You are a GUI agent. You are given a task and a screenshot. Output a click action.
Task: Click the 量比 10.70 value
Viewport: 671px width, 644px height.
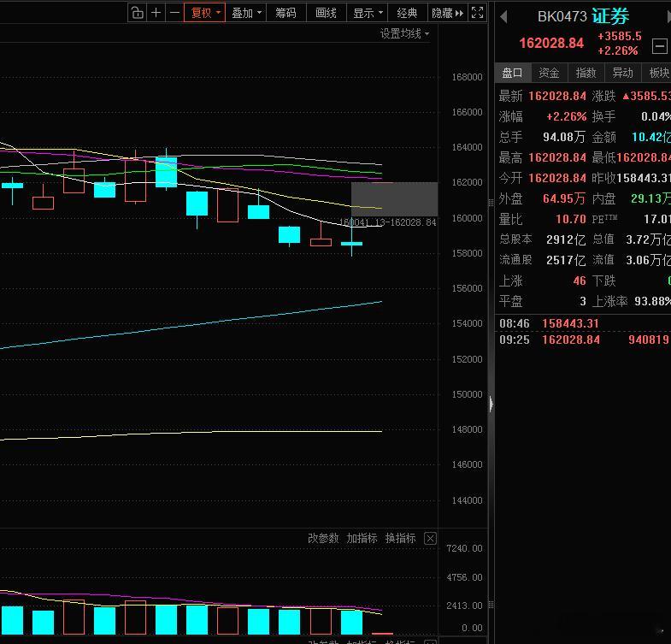[x=571, y=219]
